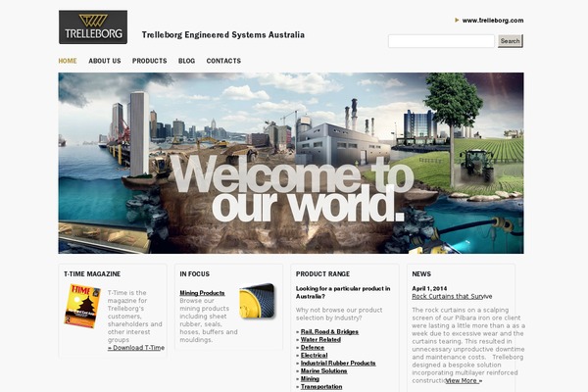
Task: Open the Mining industry link
Action: tap(310, 379)
